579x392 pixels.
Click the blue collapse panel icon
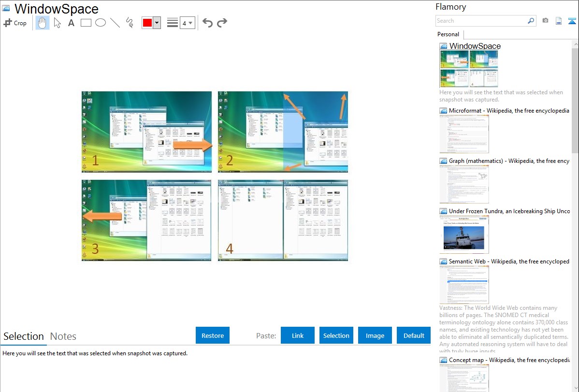click(572, 21)
